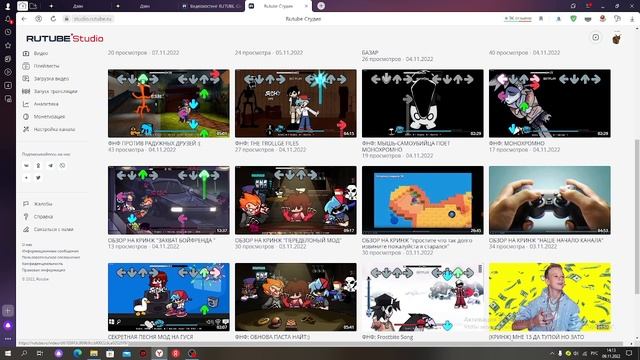The height and width of the screenshot is (360, 640).
Task: Open favorites star in browser sidebar
Action: 8,45
